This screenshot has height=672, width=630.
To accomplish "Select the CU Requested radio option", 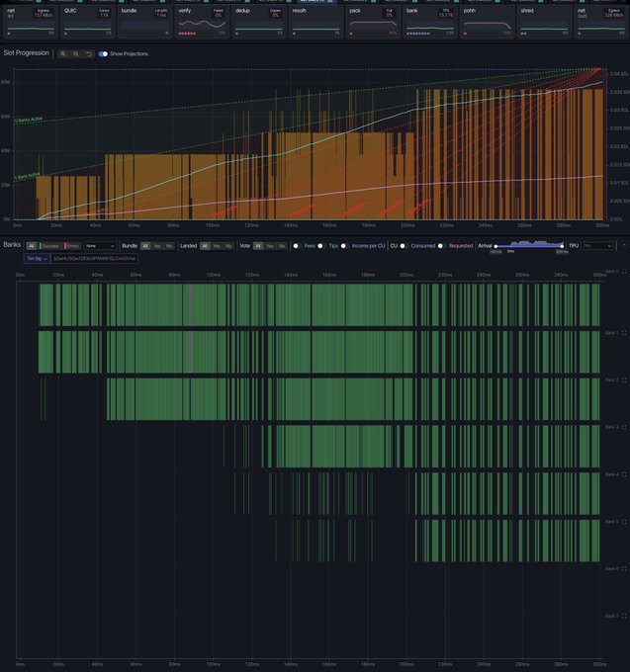I will click(x=440, y=246).
